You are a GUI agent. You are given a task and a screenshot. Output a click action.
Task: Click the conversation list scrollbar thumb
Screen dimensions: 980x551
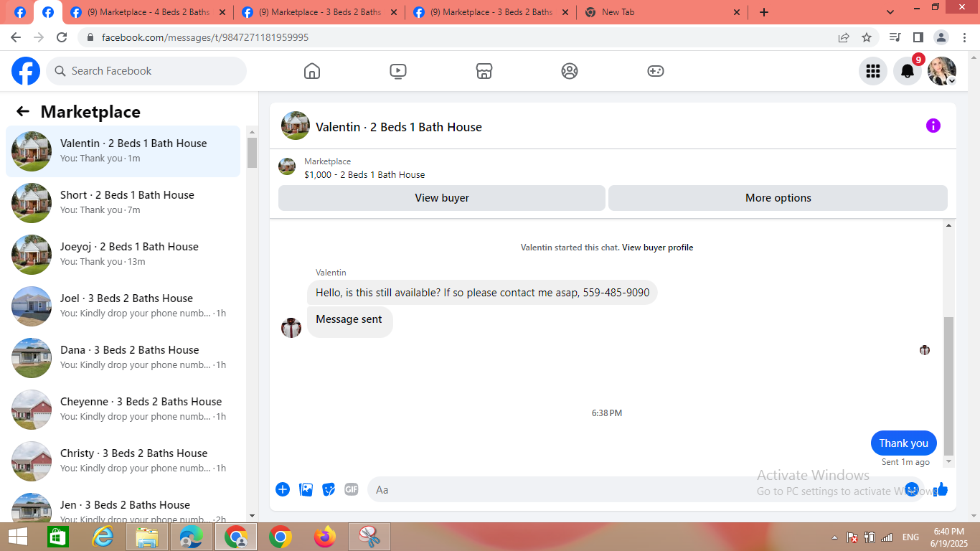252,152
